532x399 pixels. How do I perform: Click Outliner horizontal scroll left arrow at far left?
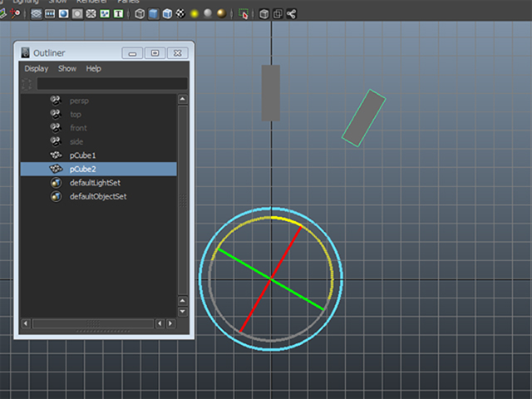26,323
